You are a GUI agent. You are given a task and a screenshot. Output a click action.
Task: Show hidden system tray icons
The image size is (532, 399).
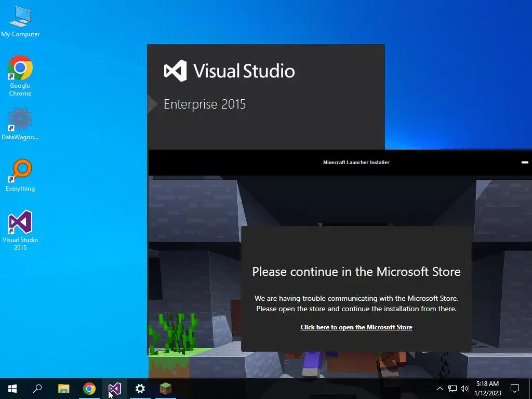click(440, 389)
